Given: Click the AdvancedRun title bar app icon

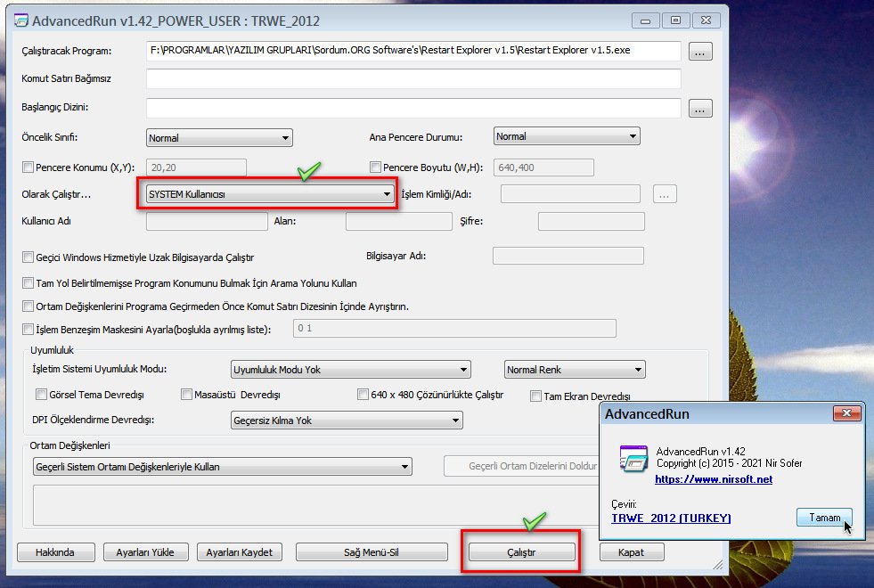Looking at the screenshot, I should coord(21,20).
